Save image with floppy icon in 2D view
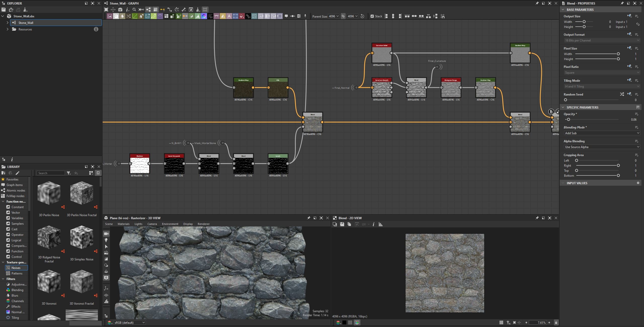Viewport: 644px width, 327px height. point(342,224)
